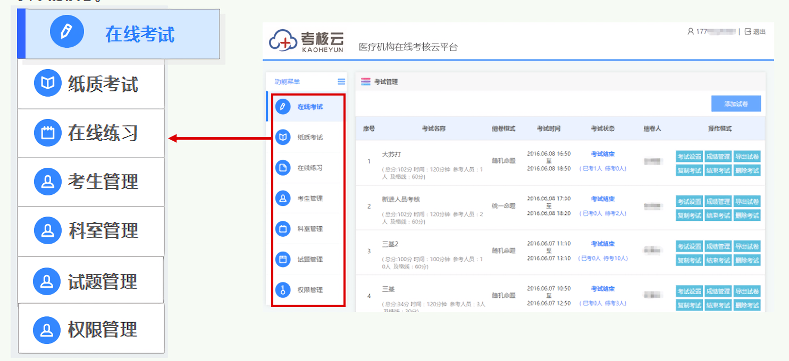Click the 添加试卷 button
This screenshot has width=789, height=361.
pos(736,104)
